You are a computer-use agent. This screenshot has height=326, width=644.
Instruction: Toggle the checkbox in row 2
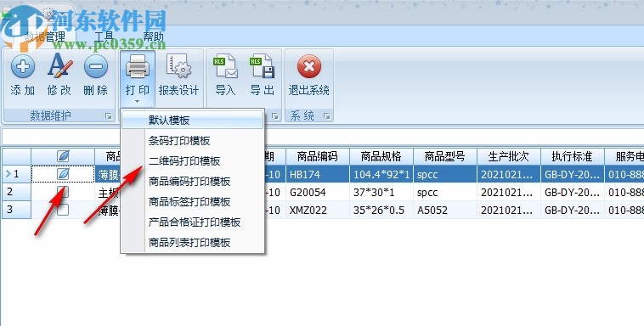tap(63, 192)
